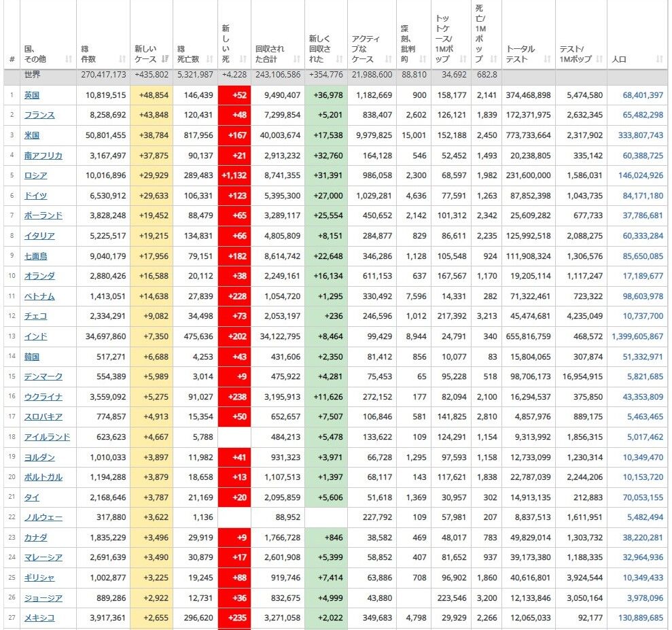This screenshot has width=672, height=630.
Task: Open the ギリシャ country link
Action: pos(39,578)
